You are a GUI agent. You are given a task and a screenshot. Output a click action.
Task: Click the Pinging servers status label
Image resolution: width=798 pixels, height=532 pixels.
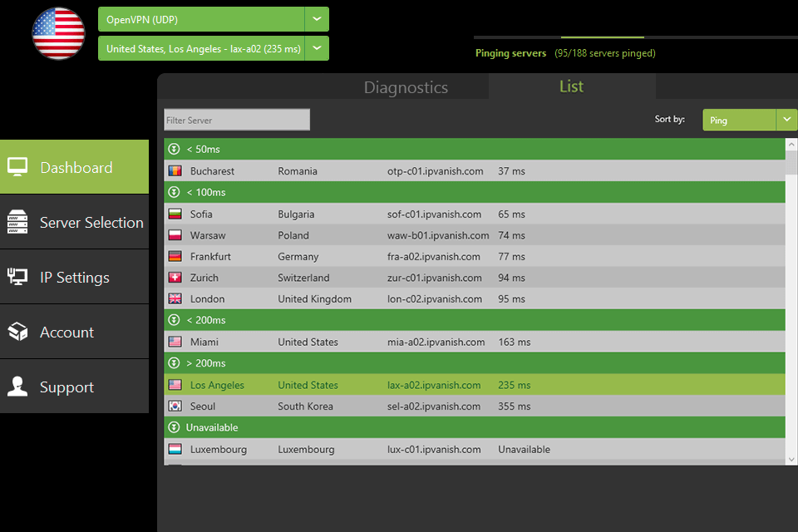pyautogui.click(x=510, y=53)
